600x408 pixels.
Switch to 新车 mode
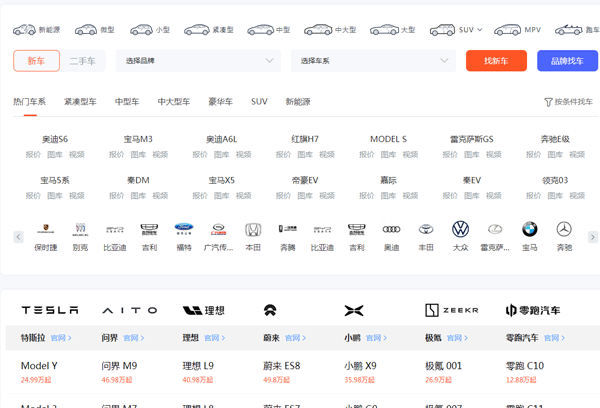click(x=36, y=61)
